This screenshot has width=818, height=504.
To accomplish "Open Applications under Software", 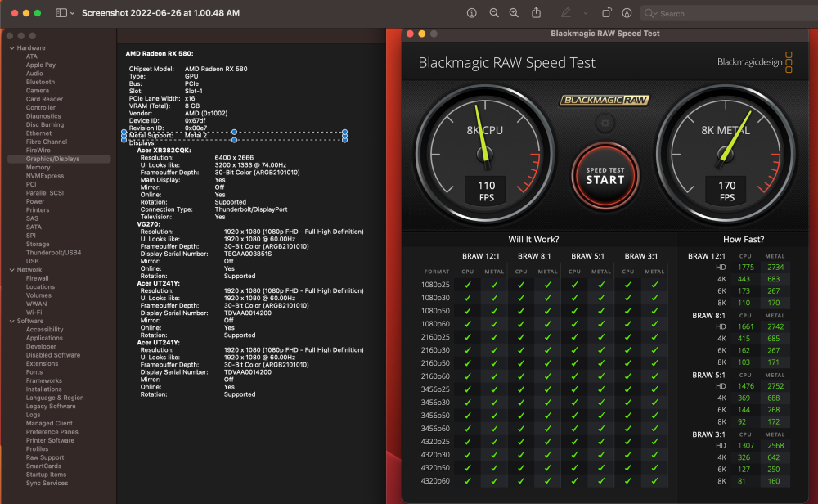I will [44, 338].
